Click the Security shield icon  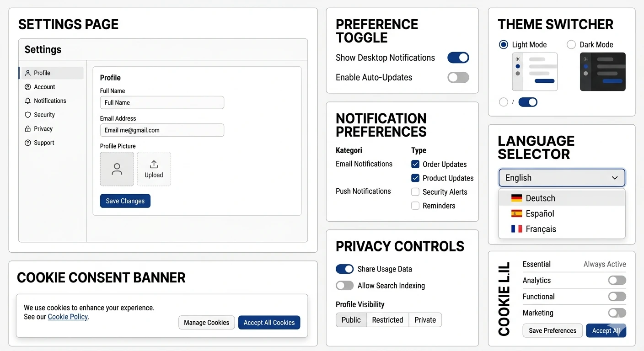(28, 115)
